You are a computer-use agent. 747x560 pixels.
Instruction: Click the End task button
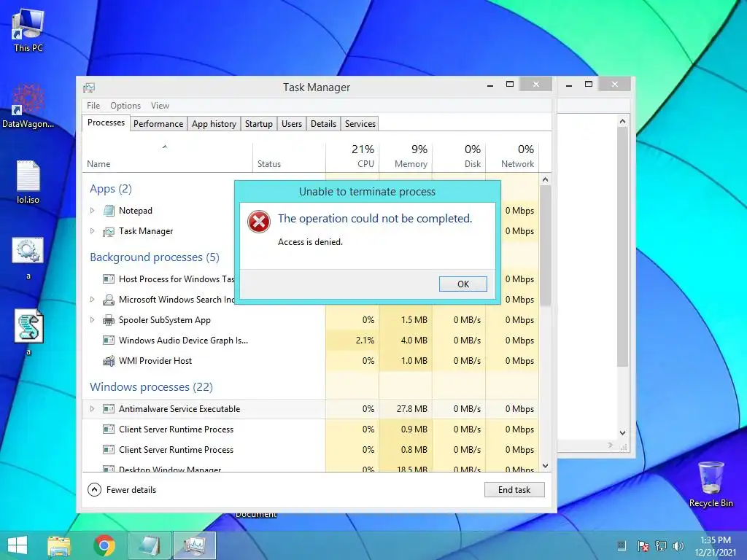click(514, 489)
